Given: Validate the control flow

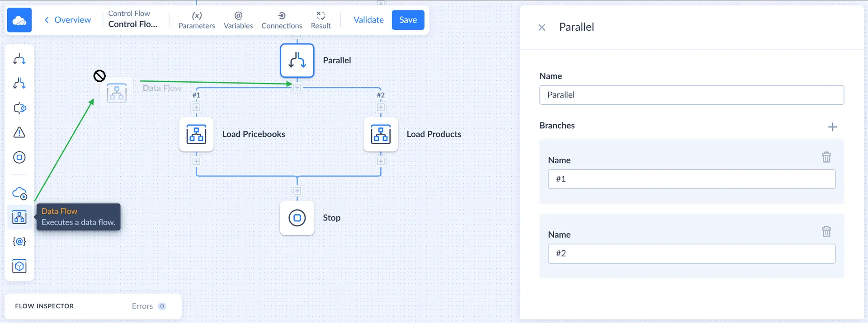Looking at the screenshot, I should tap(368, 20).
